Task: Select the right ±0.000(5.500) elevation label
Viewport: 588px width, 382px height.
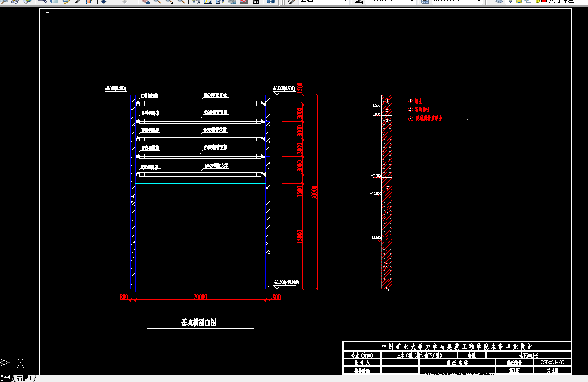Action: (x=284, y=89)
